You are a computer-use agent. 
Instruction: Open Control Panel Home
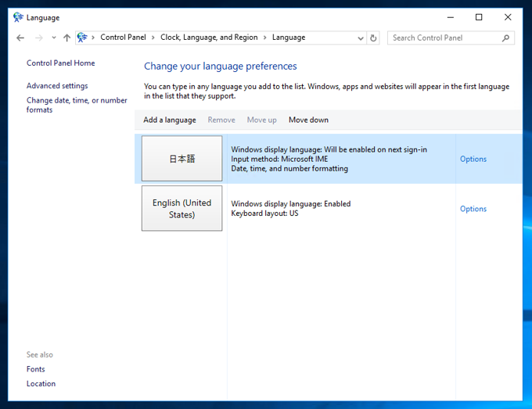click(61, 63)
